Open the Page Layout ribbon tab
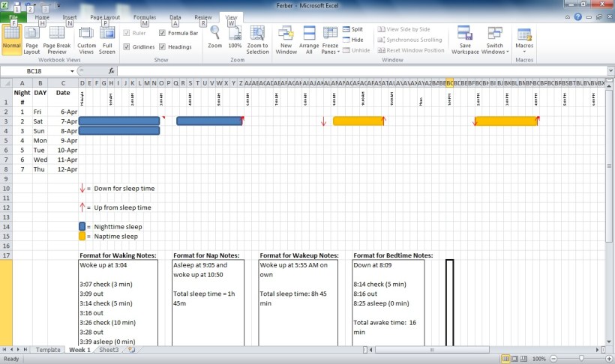This screenshot has height=364, width=615. [x=104, y=16]
